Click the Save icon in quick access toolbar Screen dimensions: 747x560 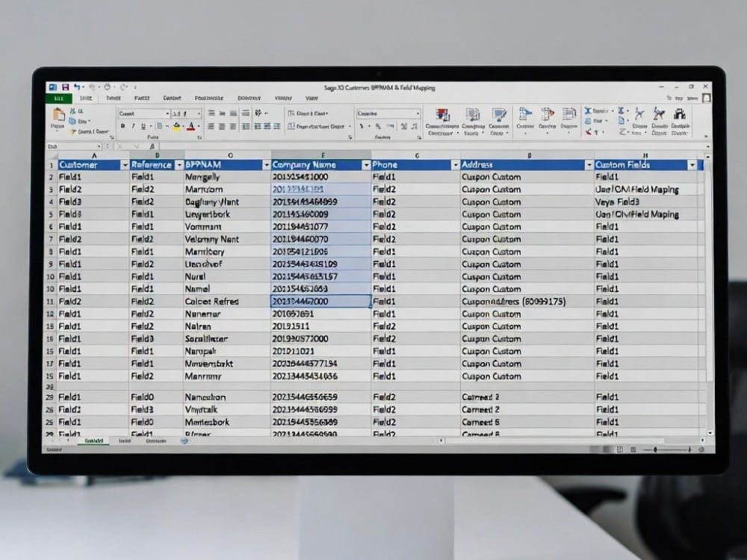(65, 87)
